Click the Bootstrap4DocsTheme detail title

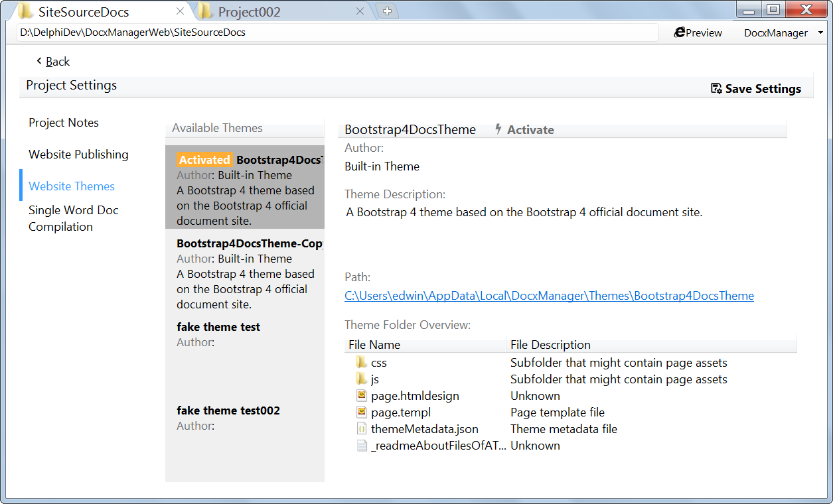pyautogui.click(x=410, y=129)
